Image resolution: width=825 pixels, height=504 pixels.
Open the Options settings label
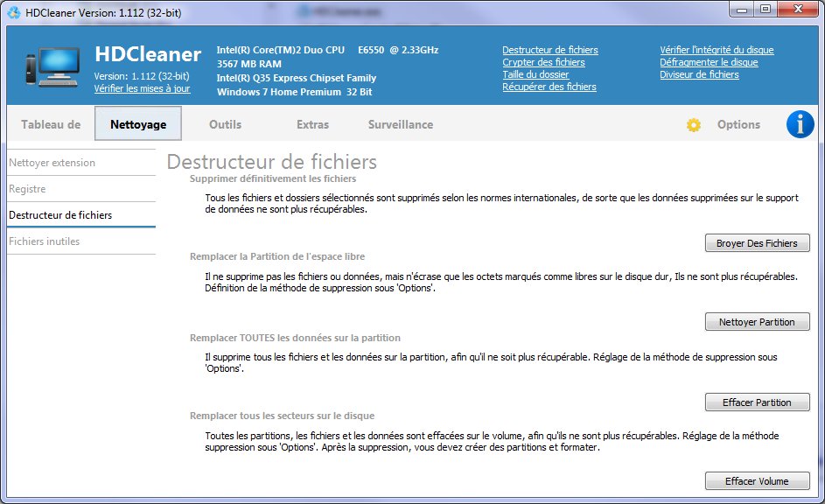tap(738, 124)
